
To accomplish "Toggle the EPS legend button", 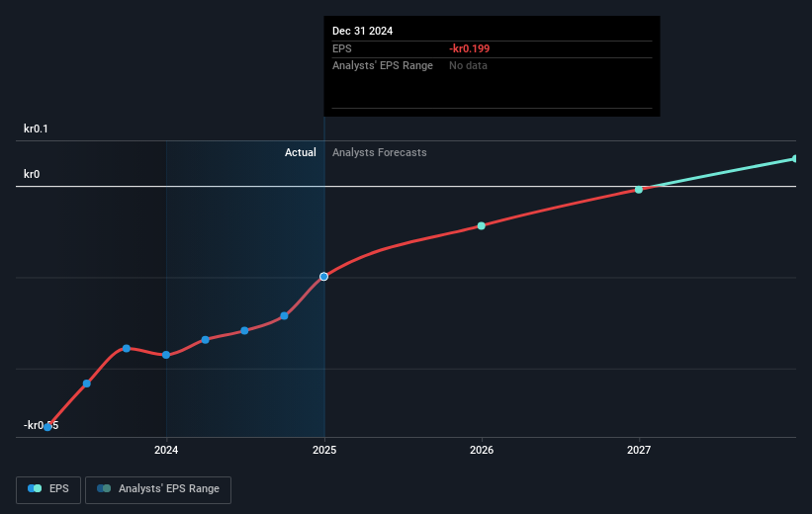I will pyautogui.click(x=48, y=489).
